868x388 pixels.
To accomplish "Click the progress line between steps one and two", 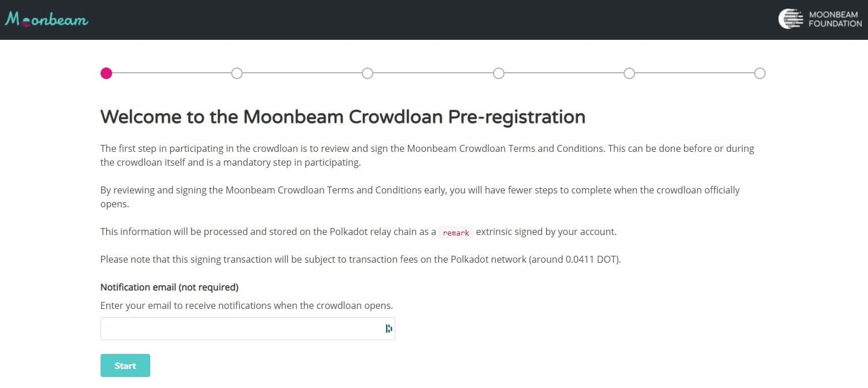I will pos(172,73).
